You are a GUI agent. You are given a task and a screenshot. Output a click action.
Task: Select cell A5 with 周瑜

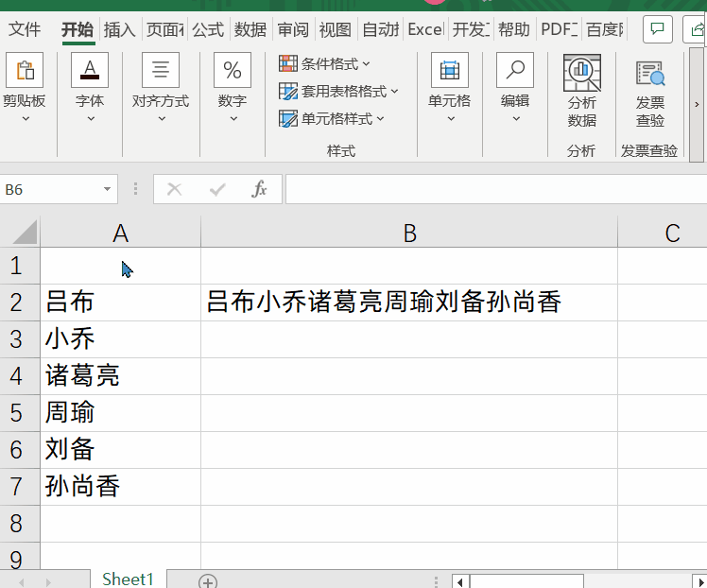click(x=120, y=413)
